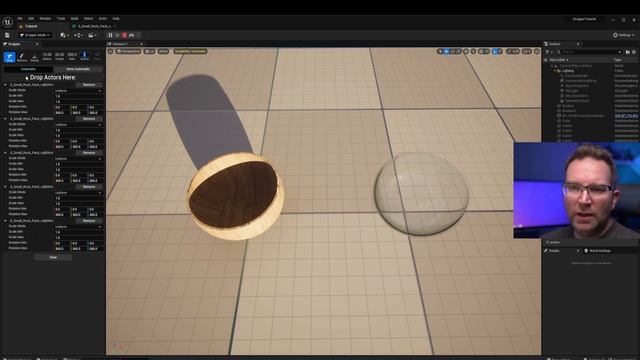Open the Cinematics toolbar dropdown icon
Image resolution: width=640 pixels, height=360 pixels.
pyautogui.click(x=92, y=36)
